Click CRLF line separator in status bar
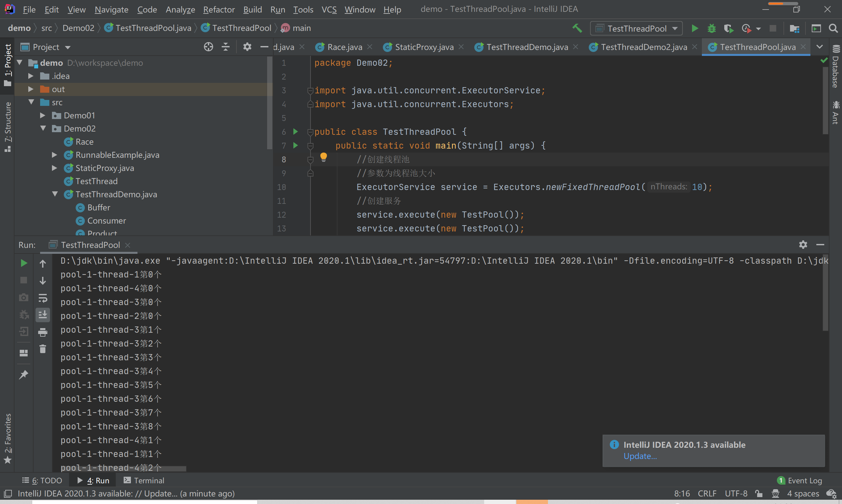Screen dimensions: 842x504 [707, 493]
